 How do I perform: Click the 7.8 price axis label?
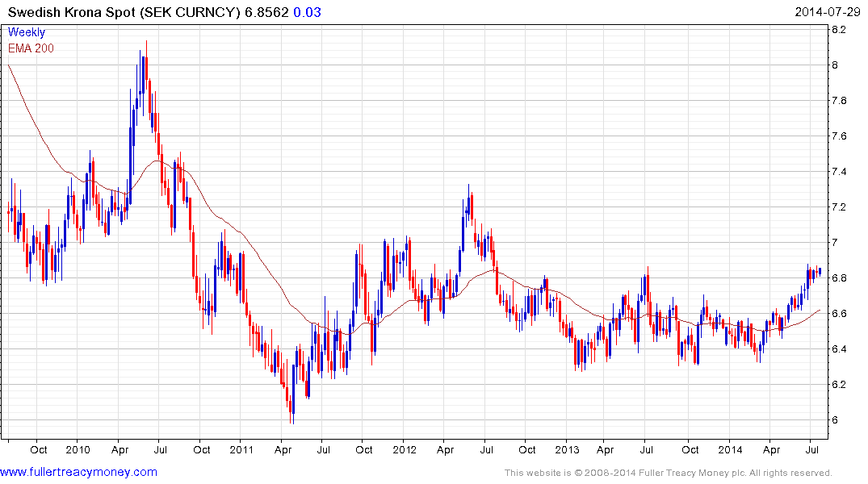(x=839, y=101)
